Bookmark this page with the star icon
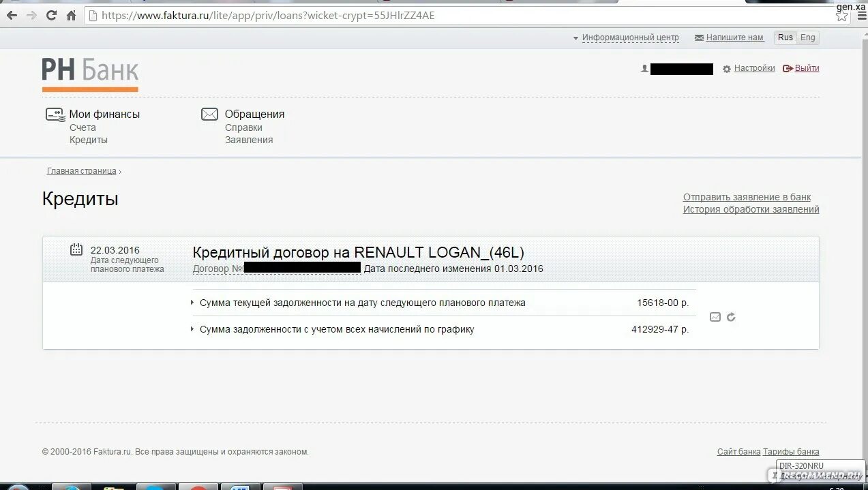 pyautogui.click(x=842, y=16)
